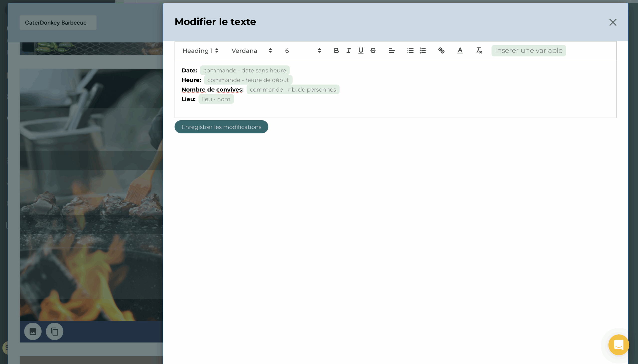Open the font size 6 dropdown

(x=303, y=51)
